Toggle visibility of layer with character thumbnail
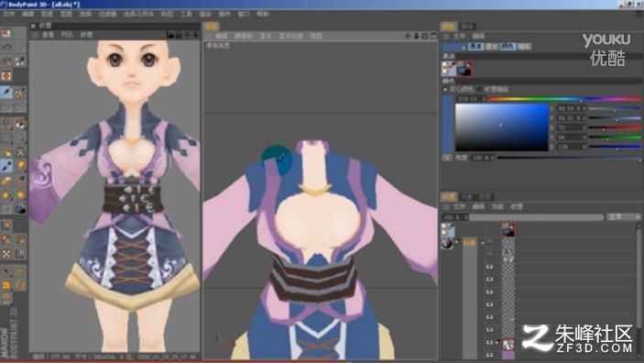The image size is (644, 363). pos(489,342)
